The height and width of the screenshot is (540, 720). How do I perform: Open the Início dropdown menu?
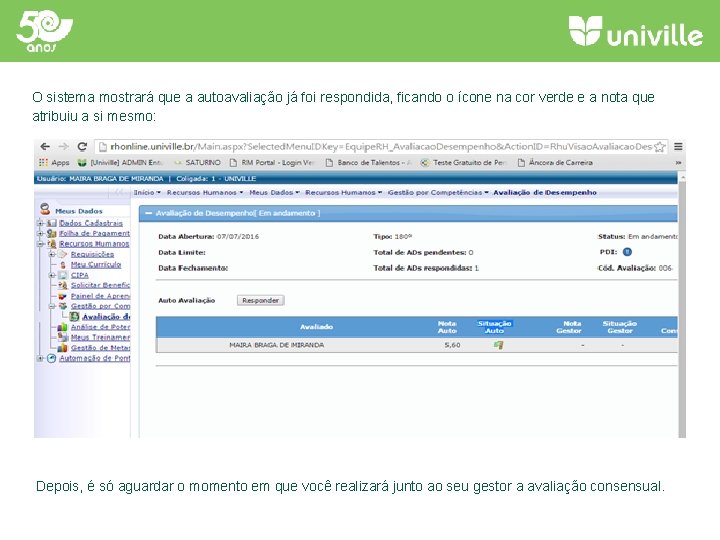click(147, 192)
